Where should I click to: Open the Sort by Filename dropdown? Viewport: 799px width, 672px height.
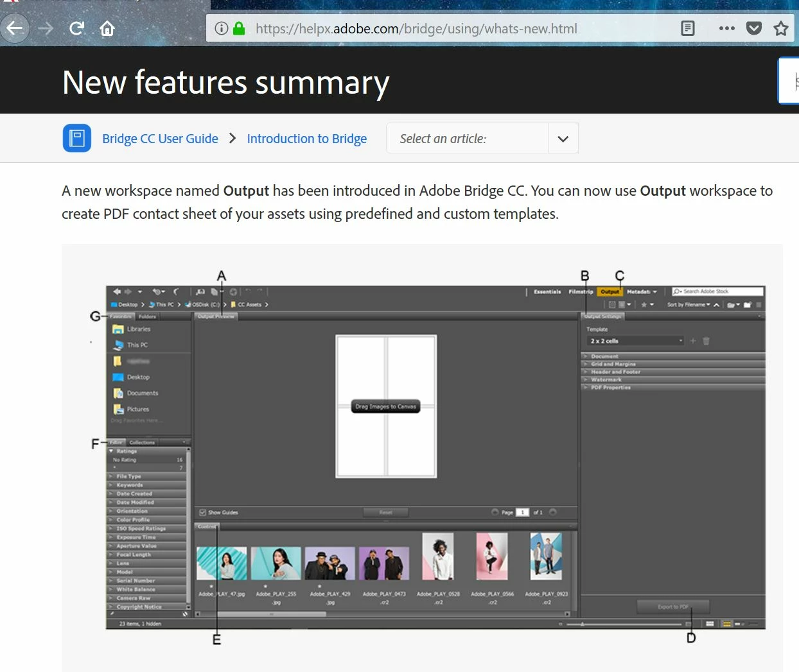689,305
